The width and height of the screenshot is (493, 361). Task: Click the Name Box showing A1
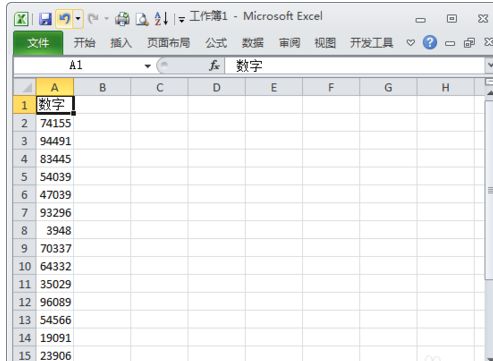[76, 66]
